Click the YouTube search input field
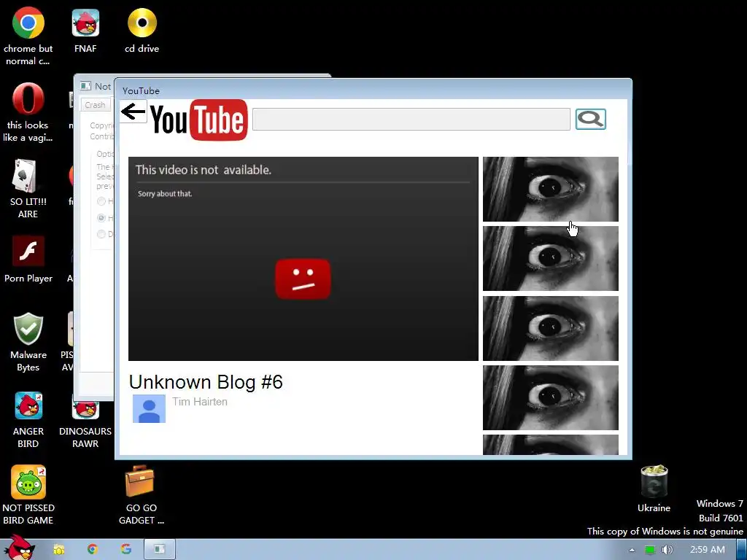Viewport: 747px width, 560px height. (x=411, y=119)
